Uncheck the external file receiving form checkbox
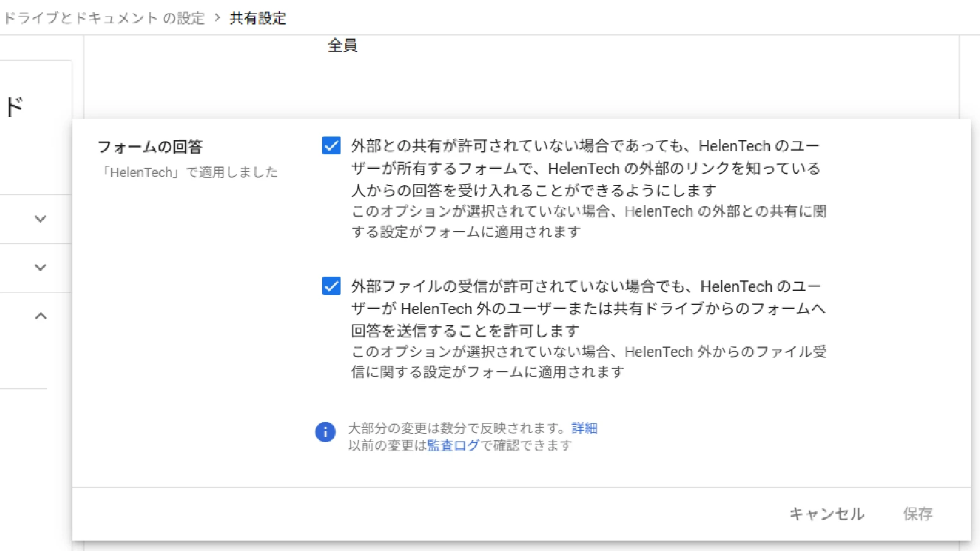 [x=331, y=286]
